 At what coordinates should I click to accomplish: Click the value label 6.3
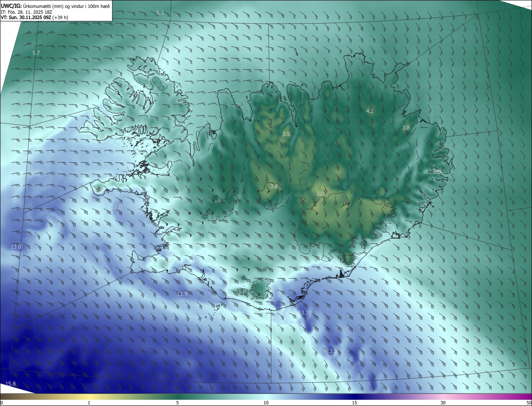[x=160, y=13]
